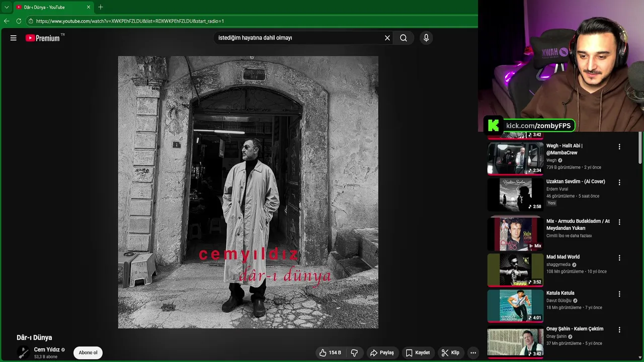This screenshot has width=644, height=362.
Task: Open the Armudu Budakladım mix thumbnail
Action: coord(516,233)
